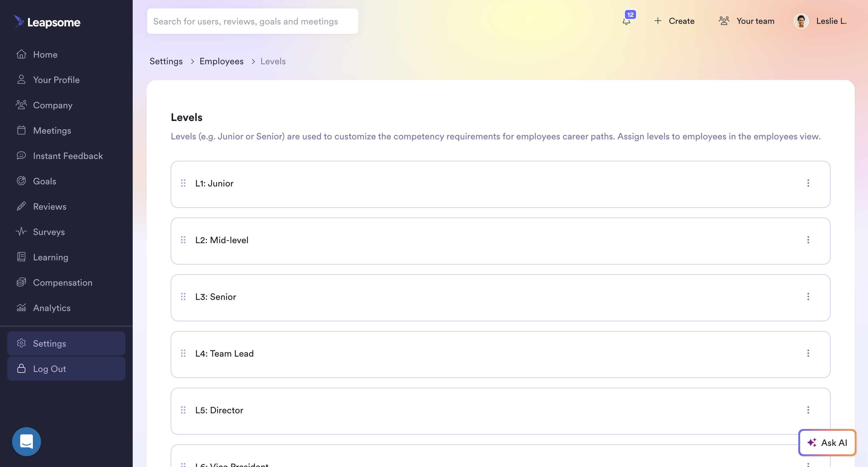
Task: Click Leslie L. profile avatar
Action: pos(801,21)
